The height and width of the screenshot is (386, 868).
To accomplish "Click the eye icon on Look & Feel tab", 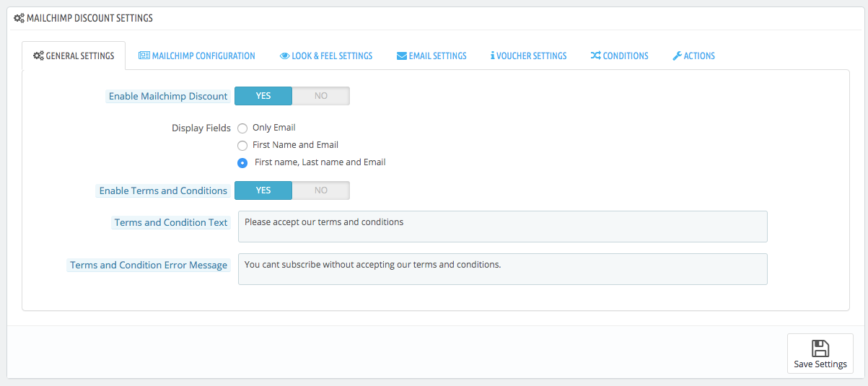I will [284, 56].
